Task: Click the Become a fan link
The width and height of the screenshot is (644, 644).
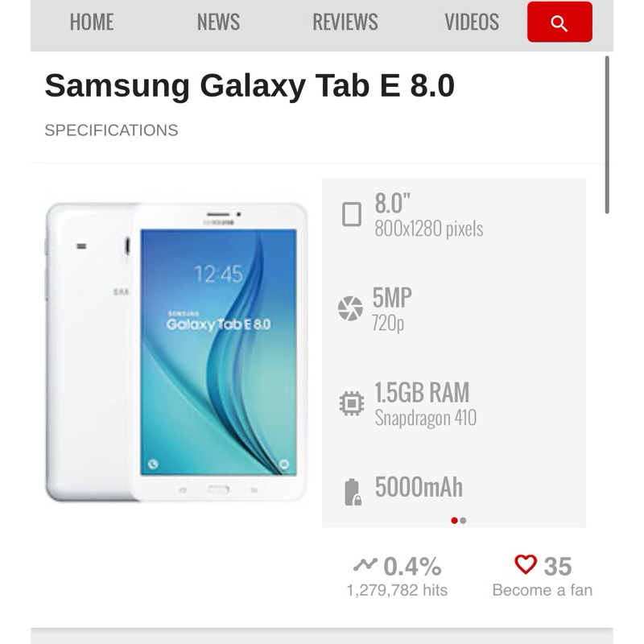Action: tap(542, 590)
